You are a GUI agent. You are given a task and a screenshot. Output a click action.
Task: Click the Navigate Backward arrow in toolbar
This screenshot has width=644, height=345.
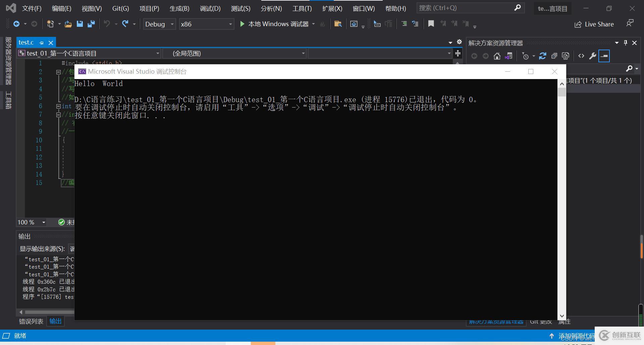16,24
